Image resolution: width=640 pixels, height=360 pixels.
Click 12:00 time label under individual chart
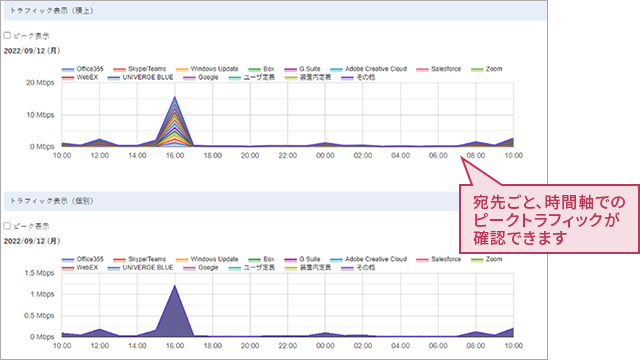[100, 346]
